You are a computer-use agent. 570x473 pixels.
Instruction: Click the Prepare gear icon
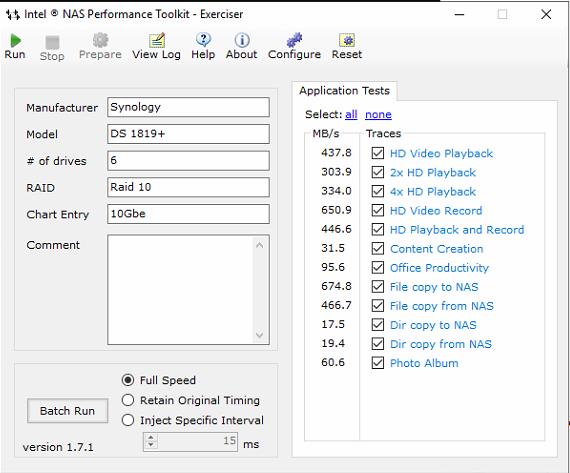point(100,40)
